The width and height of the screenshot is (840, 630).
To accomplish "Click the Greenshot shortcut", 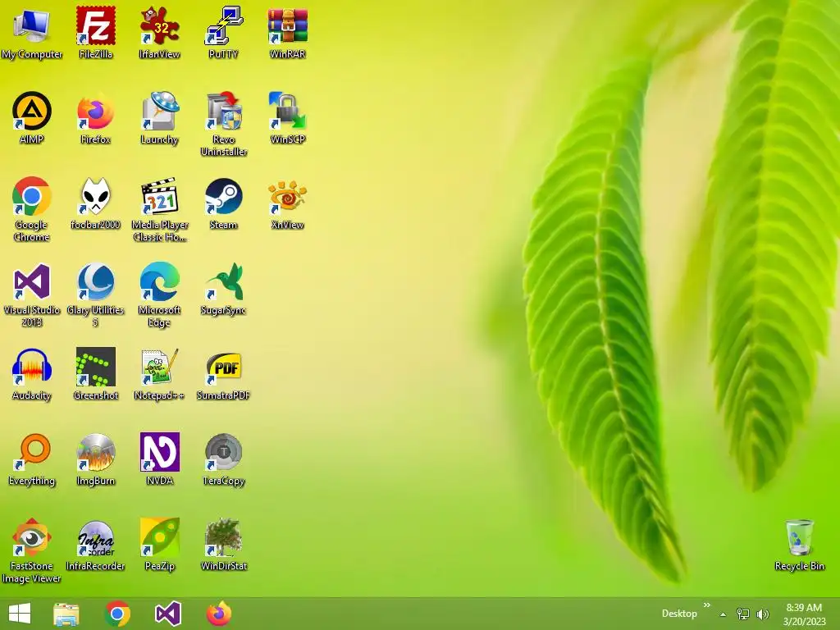I will 95,374.
